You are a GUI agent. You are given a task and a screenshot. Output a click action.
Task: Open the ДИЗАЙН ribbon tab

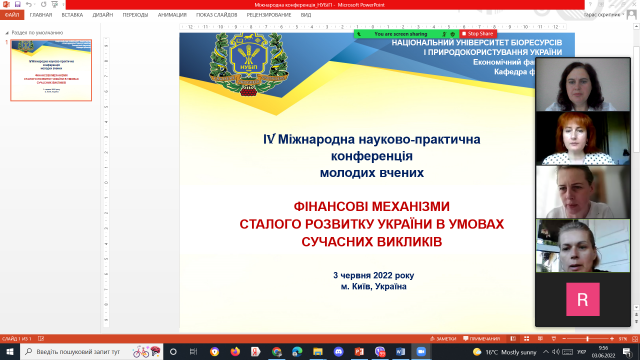102,15
